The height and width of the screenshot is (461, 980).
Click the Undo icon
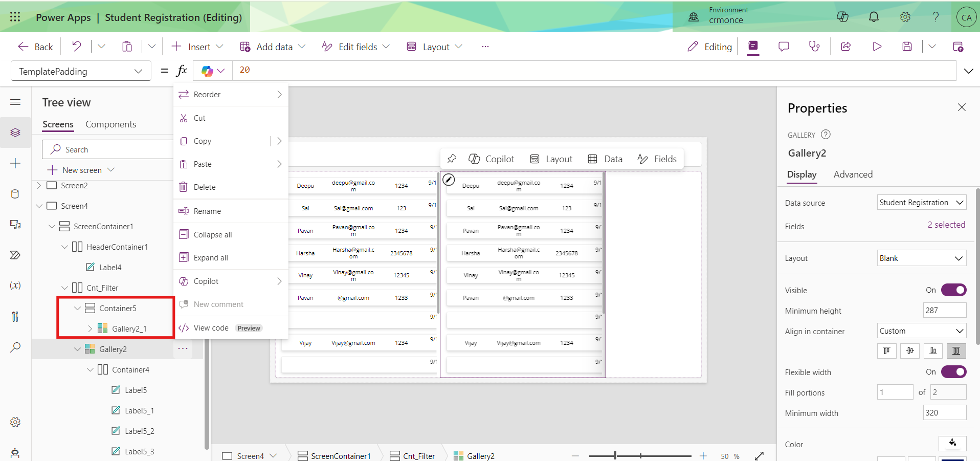coord(76,47)
